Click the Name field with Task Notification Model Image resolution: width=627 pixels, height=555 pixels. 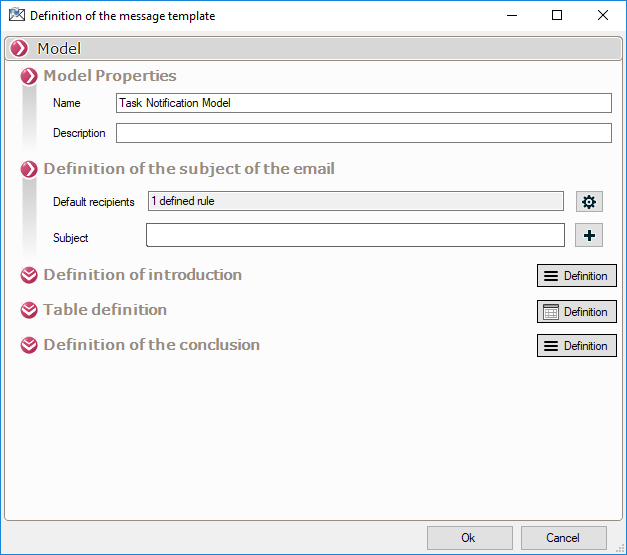pos(363,103)
